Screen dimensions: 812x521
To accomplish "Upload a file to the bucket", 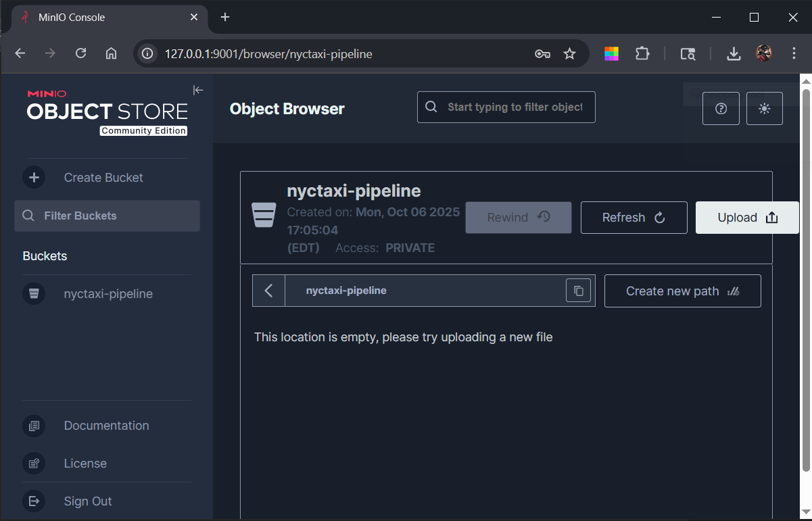I will point(747,218).
